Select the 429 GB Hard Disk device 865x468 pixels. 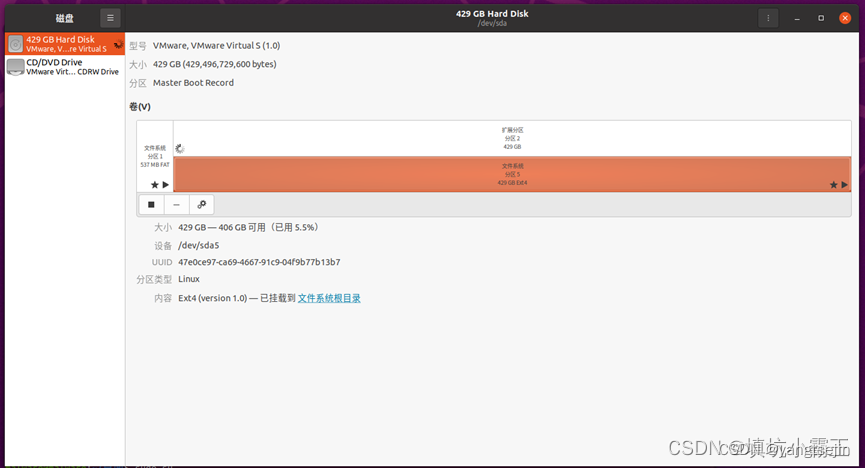[x=65, y=44]
